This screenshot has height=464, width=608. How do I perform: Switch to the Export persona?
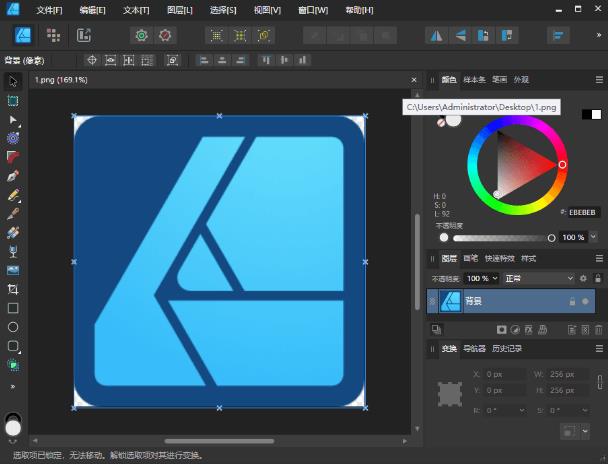84,35
